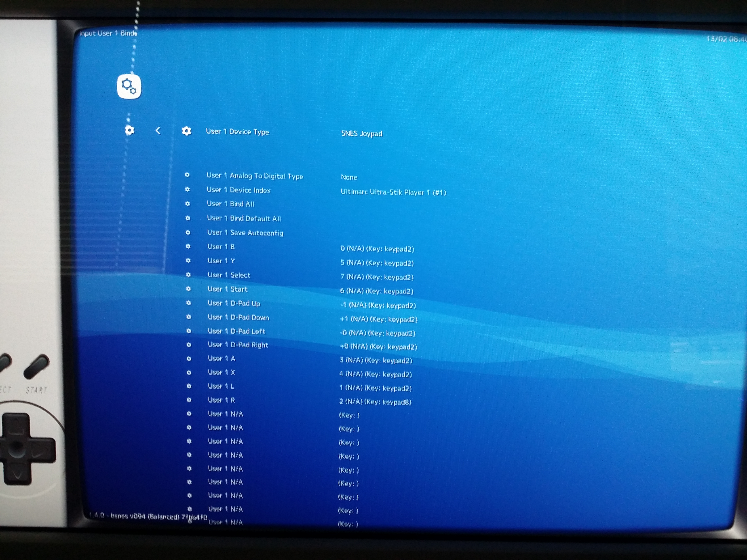Click the User 1 R keypad8 binding value
Image resolution: width=747 pixels, height=560 pixels.
(x=375, y=402)
